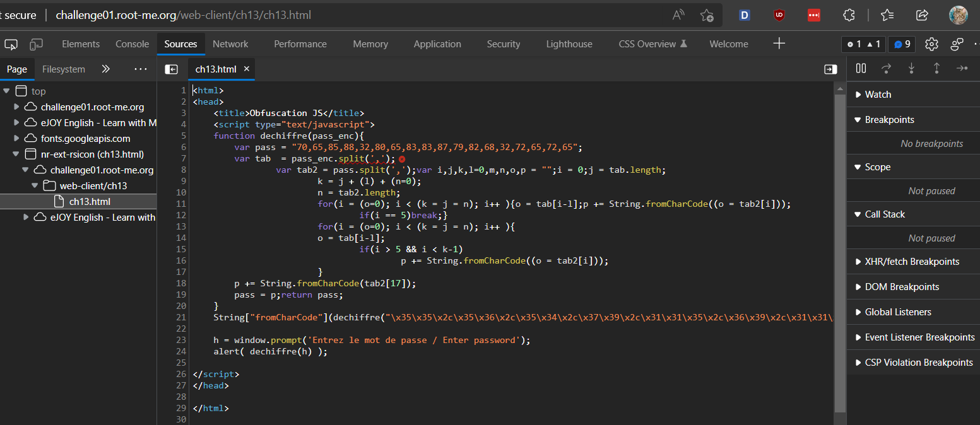Open the Network tab
The height and width of the screenshot is (425, 980).
coord(230,44)
